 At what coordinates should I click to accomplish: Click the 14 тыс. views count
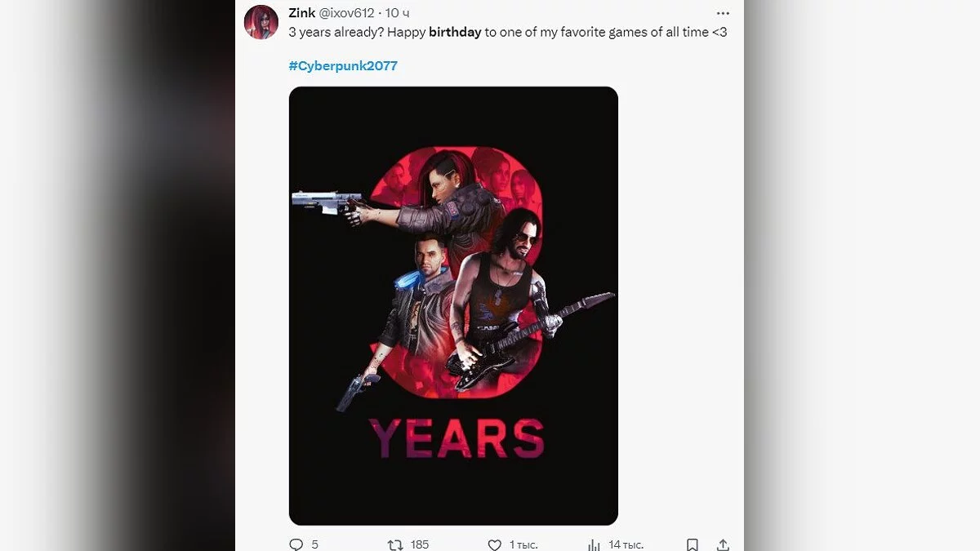(x=626, y=544)
